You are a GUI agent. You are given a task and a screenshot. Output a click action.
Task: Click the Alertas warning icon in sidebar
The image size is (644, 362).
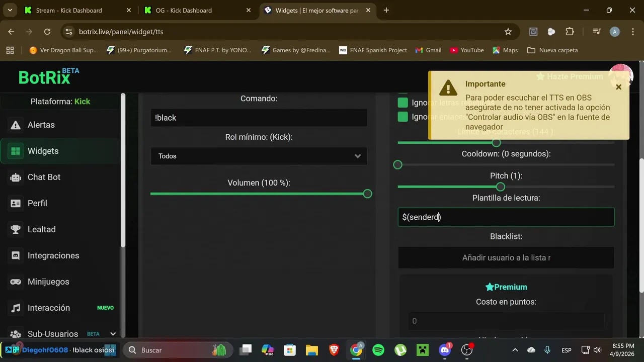point(16,125)
